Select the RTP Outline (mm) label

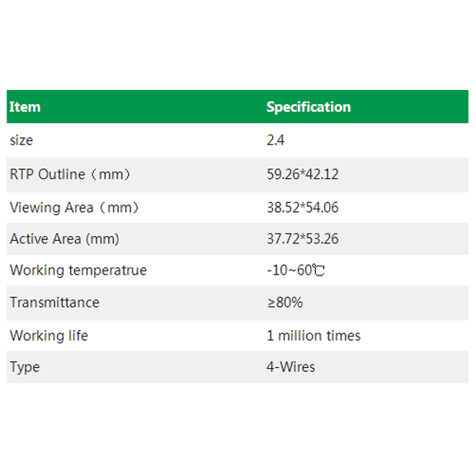click(x=70, y=174)
